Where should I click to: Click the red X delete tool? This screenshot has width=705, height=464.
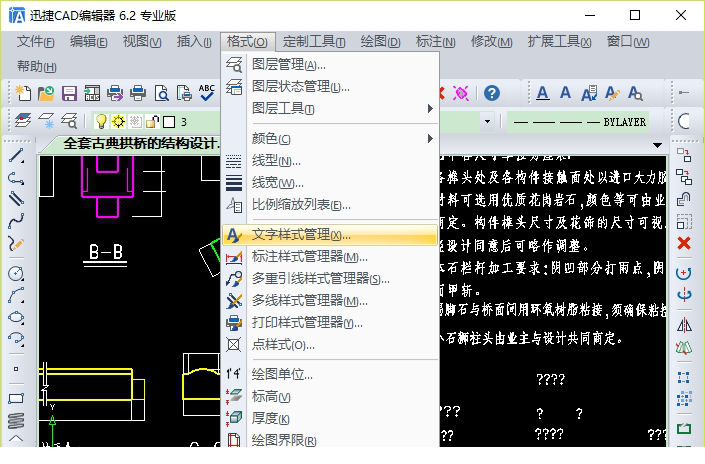[x=684, y=243]
